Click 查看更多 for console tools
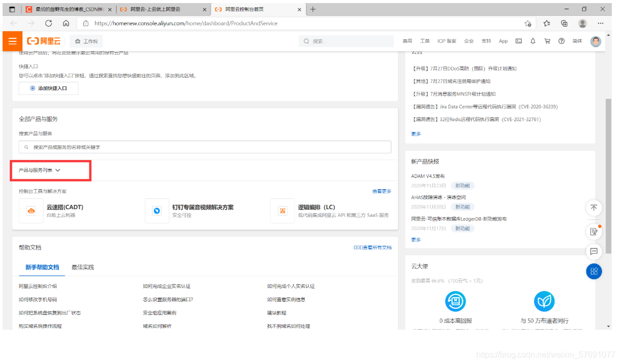 click(382, 191)
